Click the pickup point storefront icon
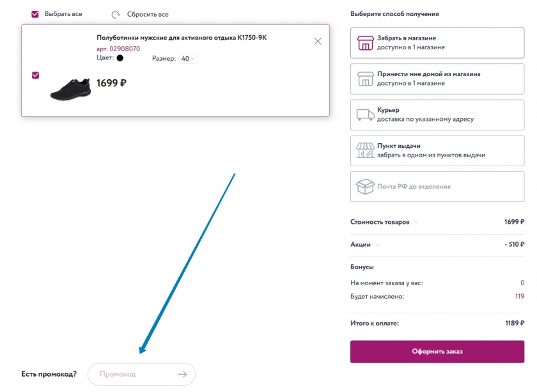537x392 pixels. [365, 150]
